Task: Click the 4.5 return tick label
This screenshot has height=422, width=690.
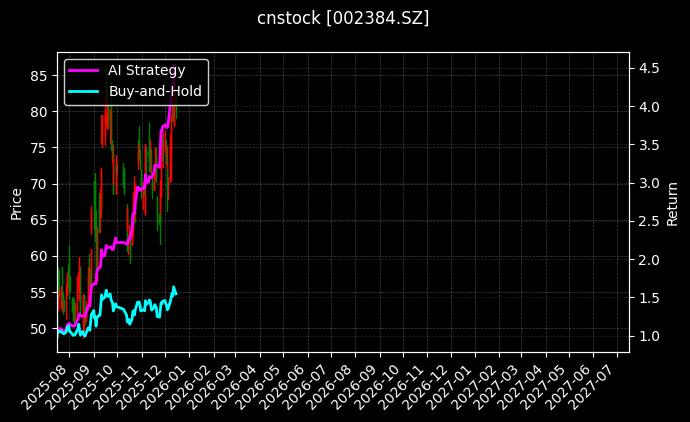Action: click(648, 68)
